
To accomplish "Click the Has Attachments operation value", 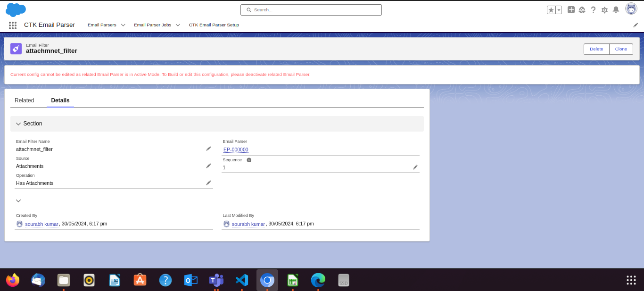I will point(34,183).
